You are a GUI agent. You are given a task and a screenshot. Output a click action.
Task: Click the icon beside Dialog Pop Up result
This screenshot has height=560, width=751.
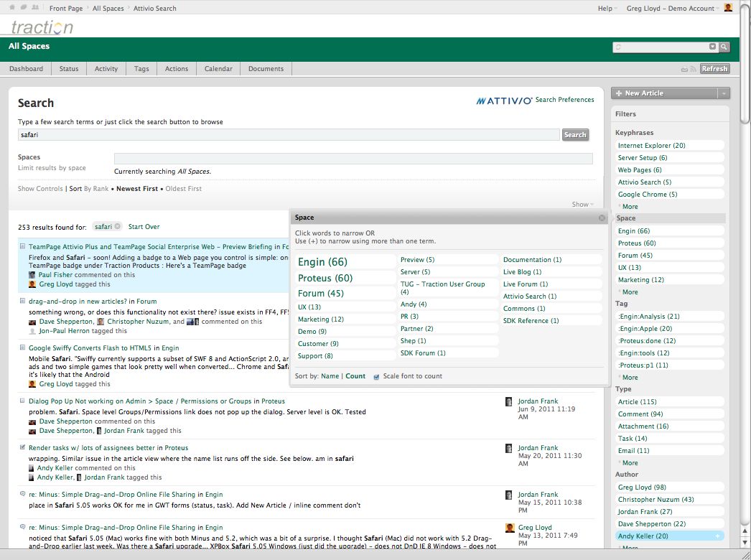coord(22,401)
